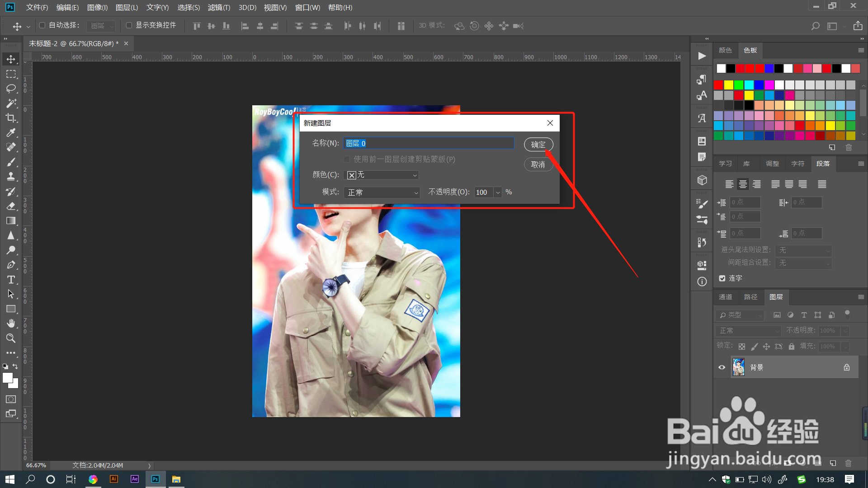Select the Rectangle shape tool
The width and height of the screenshot is (868, 488).
point(11,309)
